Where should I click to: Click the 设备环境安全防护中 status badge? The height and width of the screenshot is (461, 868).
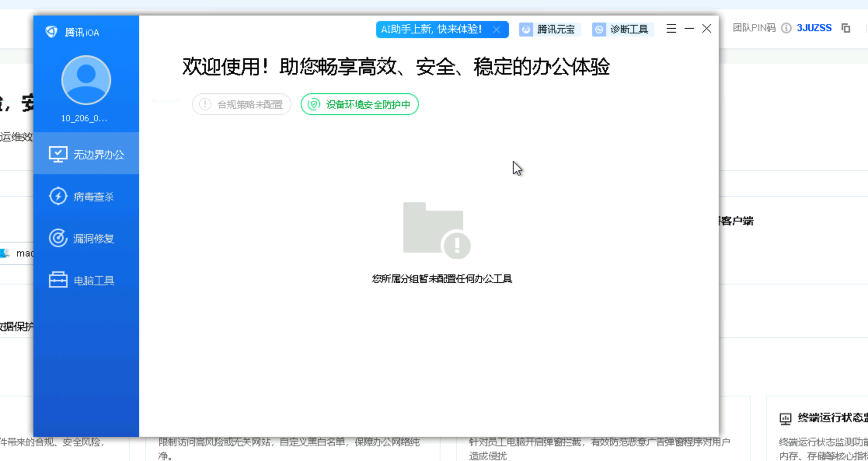click(360, 104)
